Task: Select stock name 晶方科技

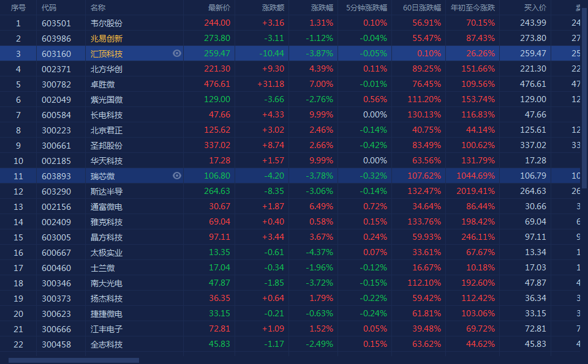Action: tap(107, 237)
